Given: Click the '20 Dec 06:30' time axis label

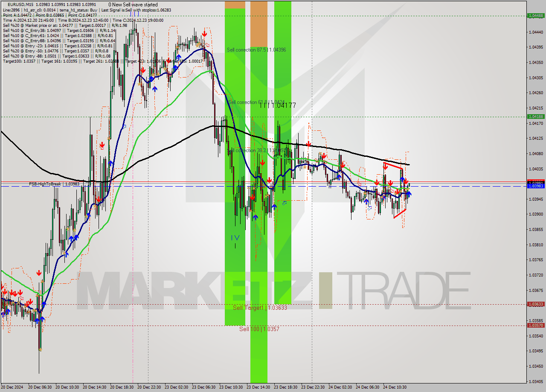Looking at the screenshot, I should (40, 387).
